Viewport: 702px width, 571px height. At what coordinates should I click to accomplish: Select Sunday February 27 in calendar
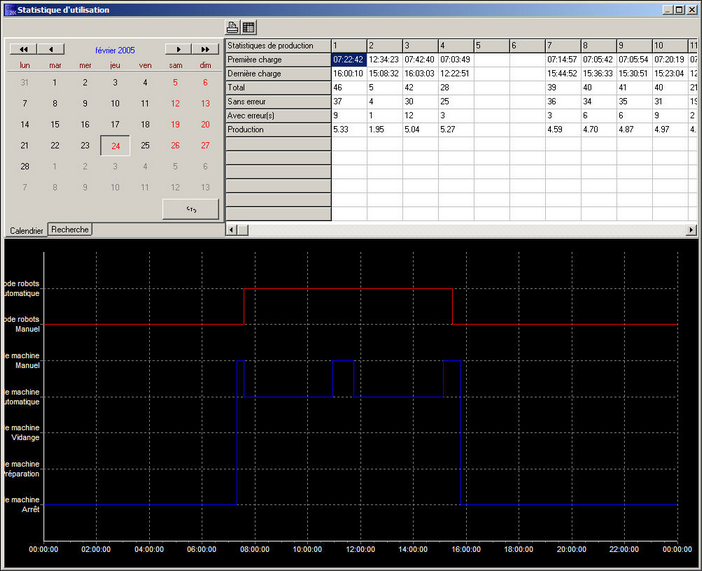tap(205, 146)
